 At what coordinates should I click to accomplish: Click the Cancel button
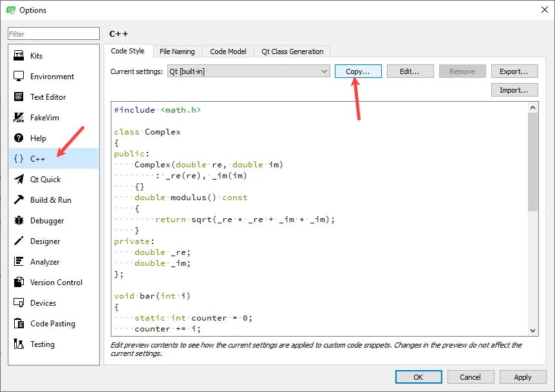(x=471, y=377)
